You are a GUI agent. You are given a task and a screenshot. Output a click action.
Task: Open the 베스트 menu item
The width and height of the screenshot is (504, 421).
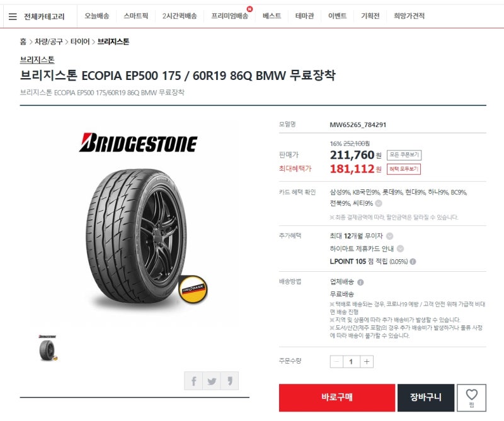pyautogui.click(x=272, y=16)
